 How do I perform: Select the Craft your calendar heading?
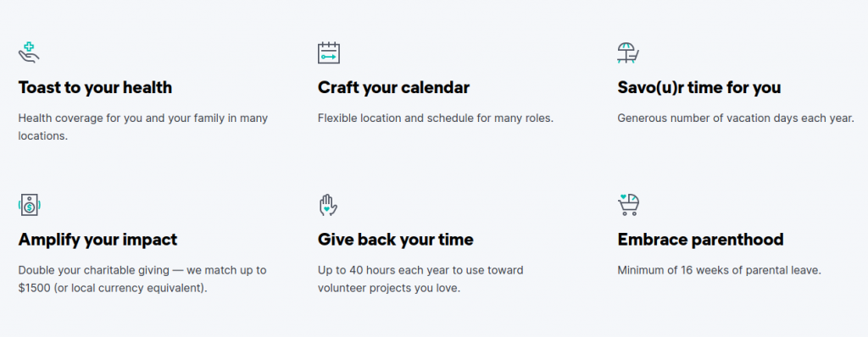393,87
